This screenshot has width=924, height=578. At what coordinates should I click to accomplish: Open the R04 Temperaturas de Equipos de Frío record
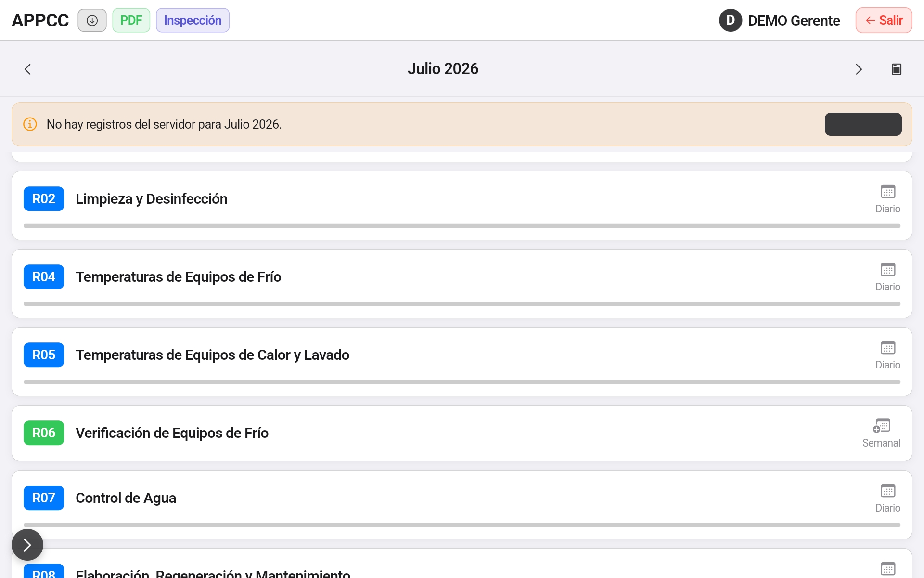click(462, 284)
